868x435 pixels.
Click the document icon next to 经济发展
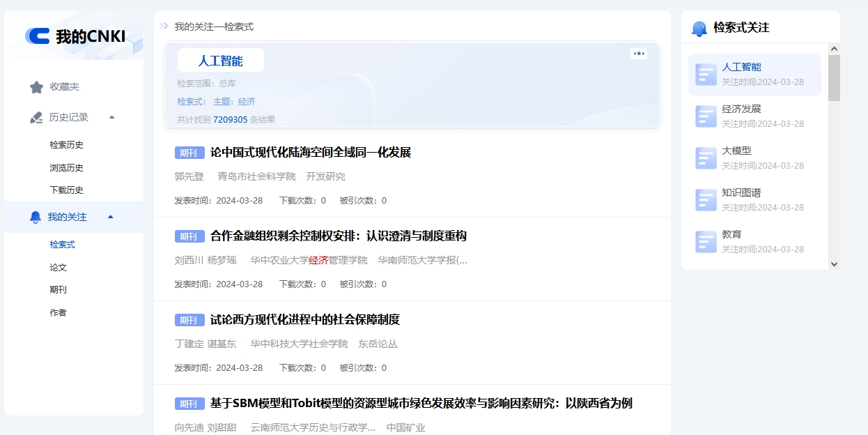(706, 116)
